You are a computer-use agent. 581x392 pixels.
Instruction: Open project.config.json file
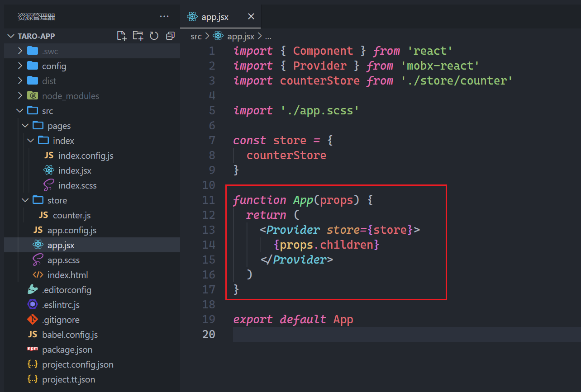[x=78, y=364]
